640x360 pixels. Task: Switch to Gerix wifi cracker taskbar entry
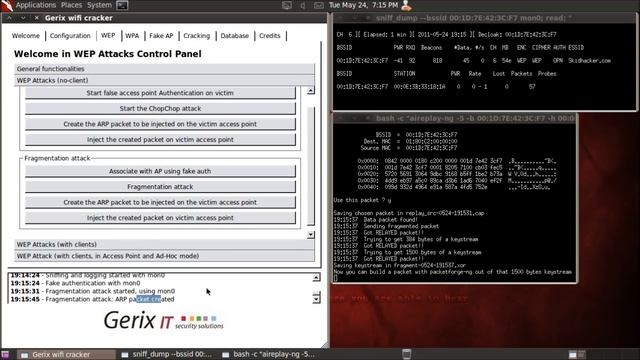point(67,354)
